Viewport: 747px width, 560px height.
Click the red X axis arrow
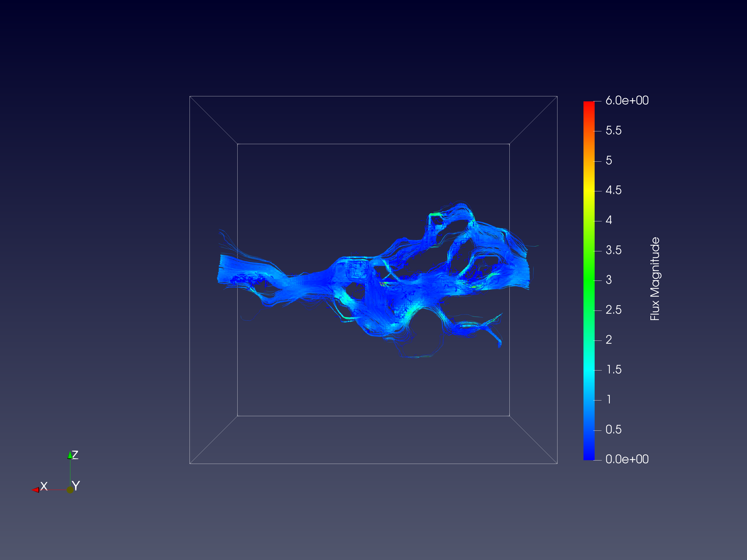click(36, 490)
